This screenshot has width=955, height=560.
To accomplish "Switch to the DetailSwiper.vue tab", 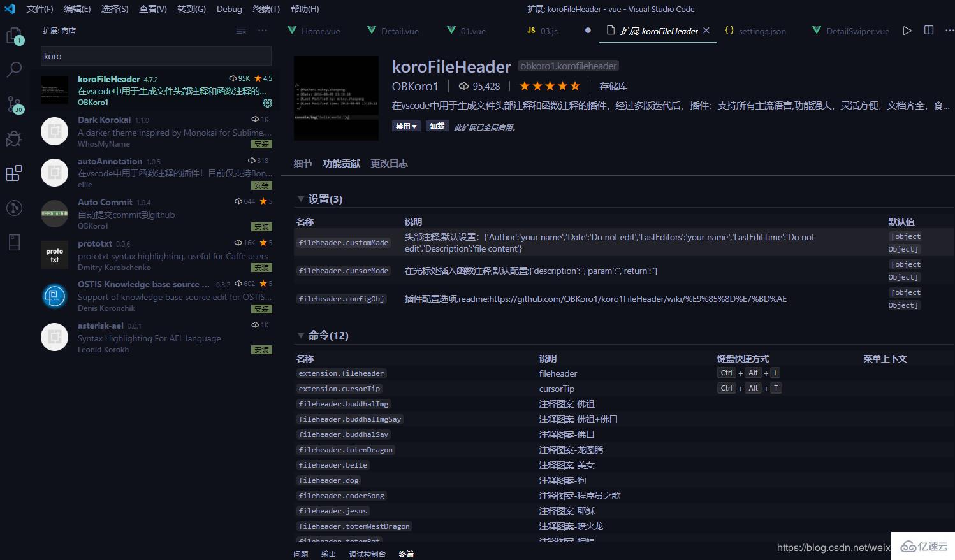I will [x=850, y=31].
